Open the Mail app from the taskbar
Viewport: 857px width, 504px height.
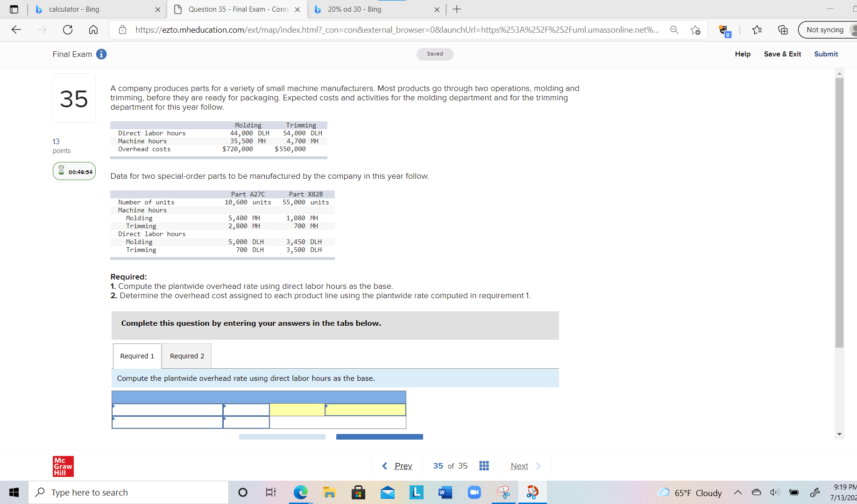pos(387,492)
